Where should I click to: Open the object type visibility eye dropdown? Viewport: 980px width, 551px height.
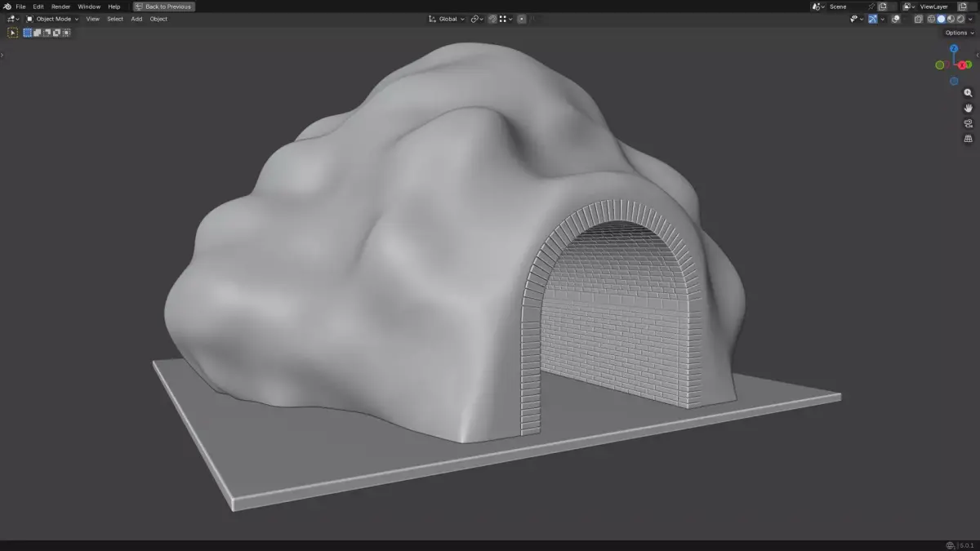click(857, 19)
